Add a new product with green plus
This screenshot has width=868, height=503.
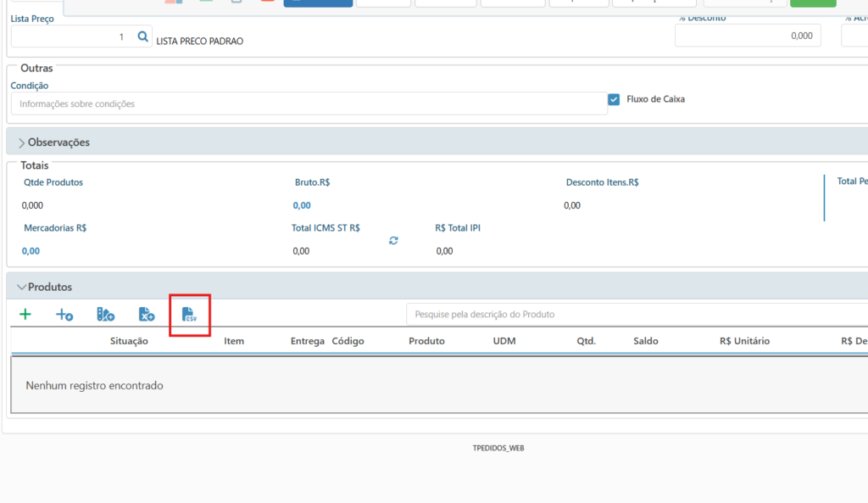[x=25, y=315]
